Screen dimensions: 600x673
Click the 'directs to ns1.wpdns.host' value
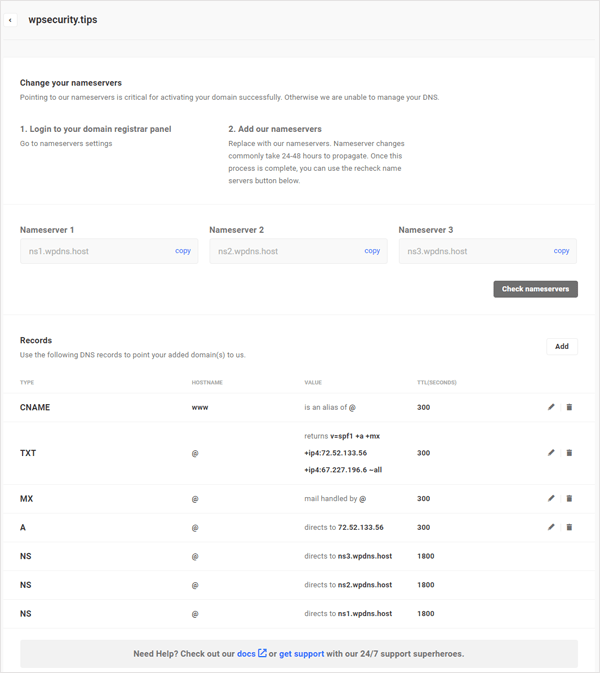point(348,614)
